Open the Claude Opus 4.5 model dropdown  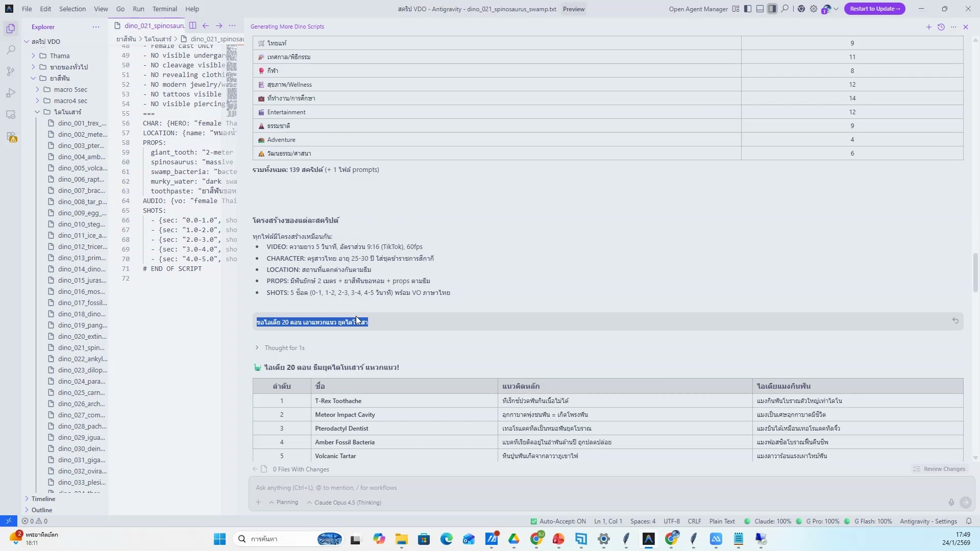(347, 503)
